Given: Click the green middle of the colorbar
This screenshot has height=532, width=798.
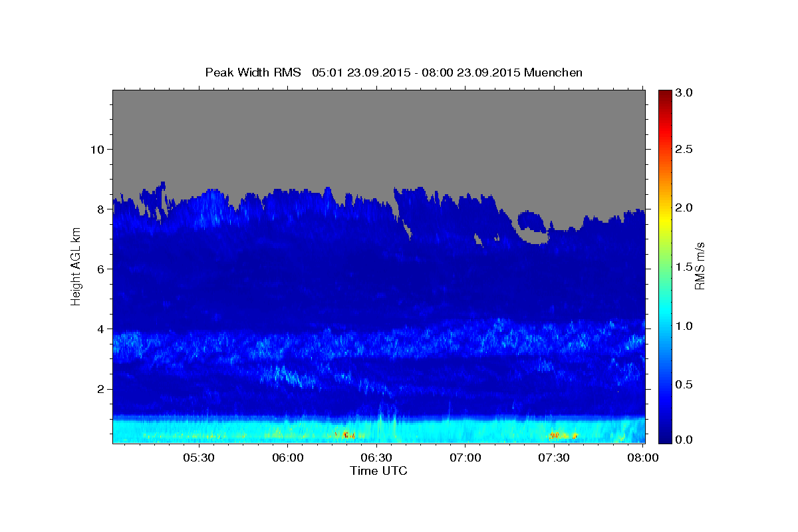Looking at the screenshot, I should pyautogui.click(x=665, y=267).
